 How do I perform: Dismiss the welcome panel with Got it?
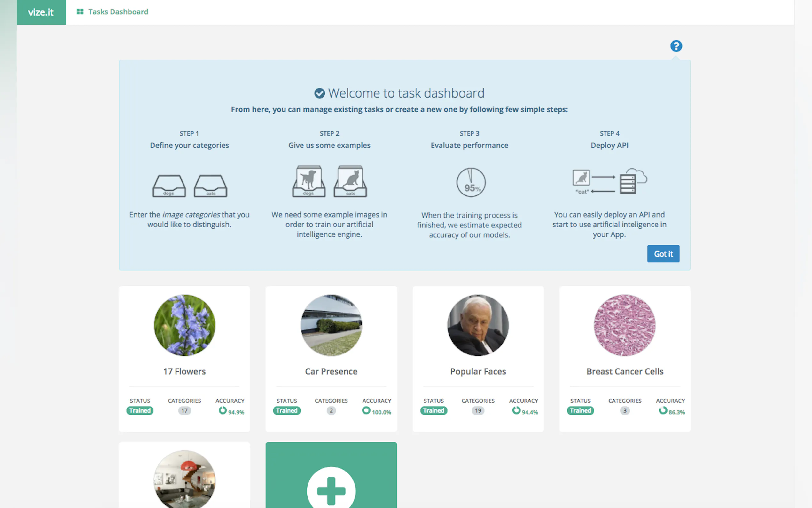click(x=663, y=254)
